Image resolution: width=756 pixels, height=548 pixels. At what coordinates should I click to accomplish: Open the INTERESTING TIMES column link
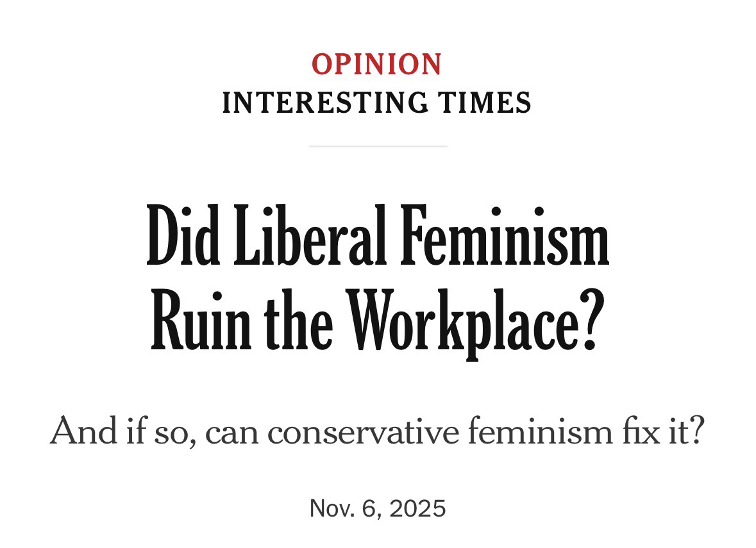coord(377,103)
